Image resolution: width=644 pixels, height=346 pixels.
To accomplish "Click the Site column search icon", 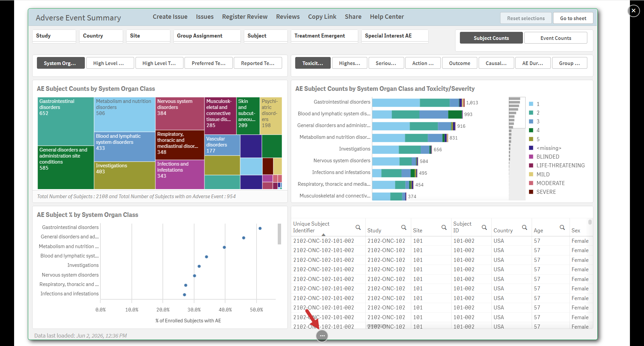I will click(444, 227).
